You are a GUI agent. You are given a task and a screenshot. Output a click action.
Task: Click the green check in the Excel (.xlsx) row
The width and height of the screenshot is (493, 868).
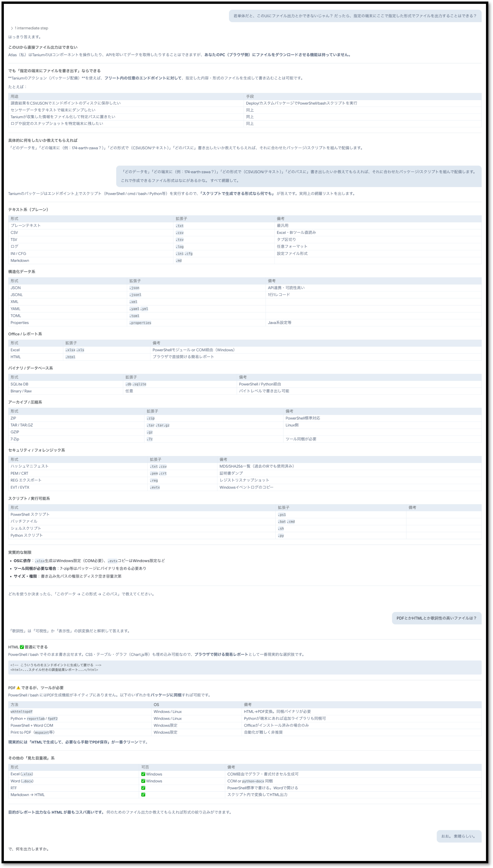(x=143, y=774)
